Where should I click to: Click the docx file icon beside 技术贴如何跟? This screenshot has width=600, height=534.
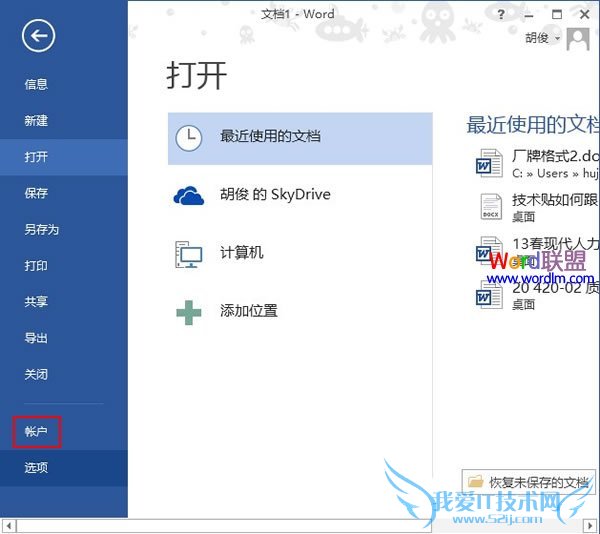[491, 207]
